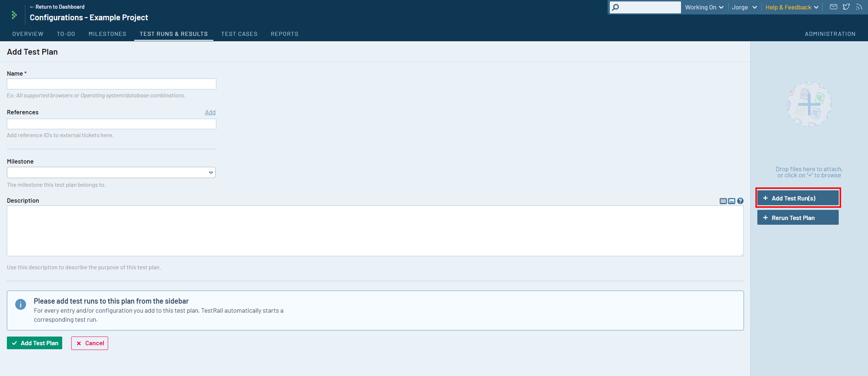This screenshot has height=376, width=868.
Task: Click the RSS feed icon
Action: click(x=859, y=7)
